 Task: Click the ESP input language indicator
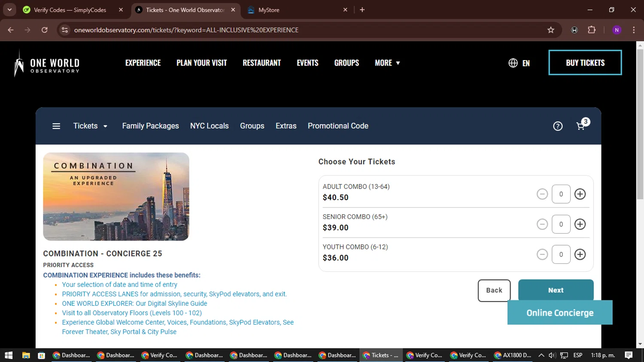(578, 355)
